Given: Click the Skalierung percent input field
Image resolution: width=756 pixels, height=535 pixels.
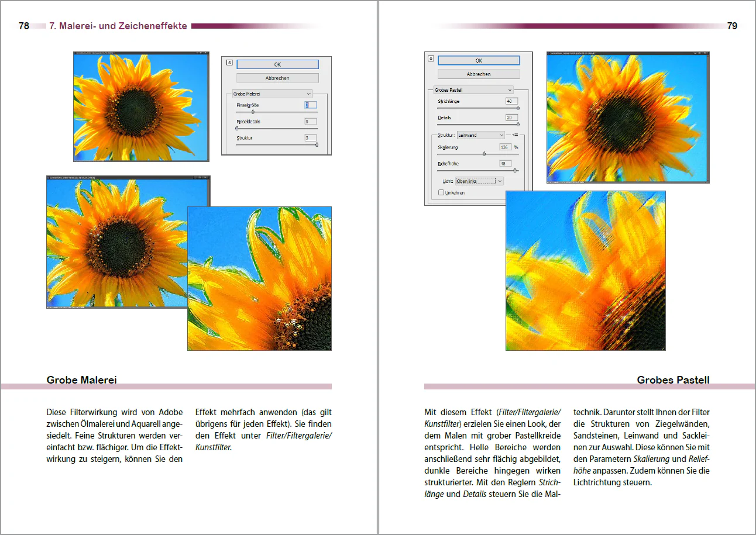Looking at the screenshot, I should point(506,147).
